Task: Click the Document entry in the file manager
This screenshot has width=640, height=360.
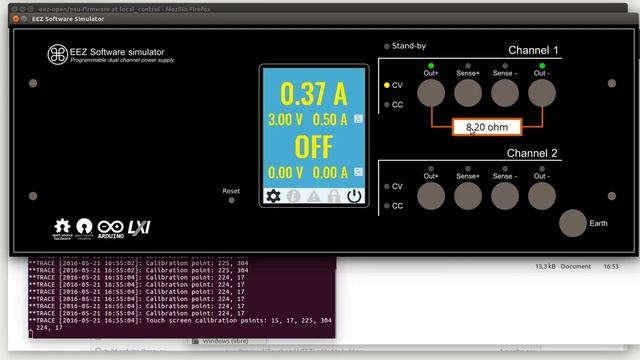Action: [x=576, y=266]
